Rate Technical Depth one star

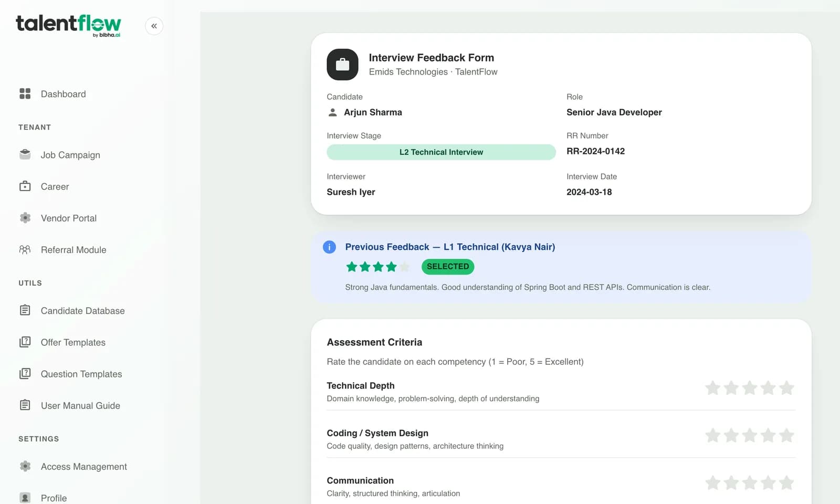712,388
